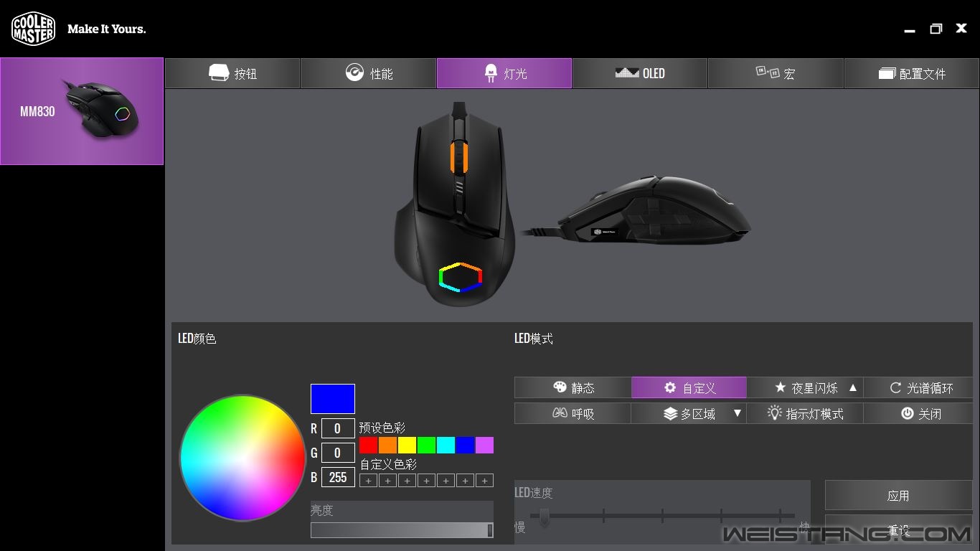Expand arrow next to 夜星闪烁
Image resolution: width=980 pixels, height=551 pixels.
pyautogui.click(x=853, y=387)
